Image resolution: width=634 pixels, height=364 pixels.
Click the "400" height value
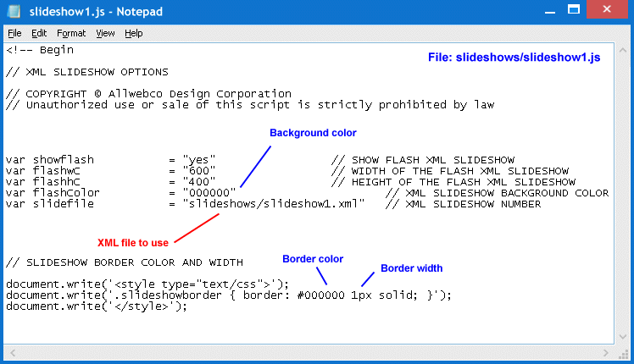pyautogui.click(x=199, y=182)
